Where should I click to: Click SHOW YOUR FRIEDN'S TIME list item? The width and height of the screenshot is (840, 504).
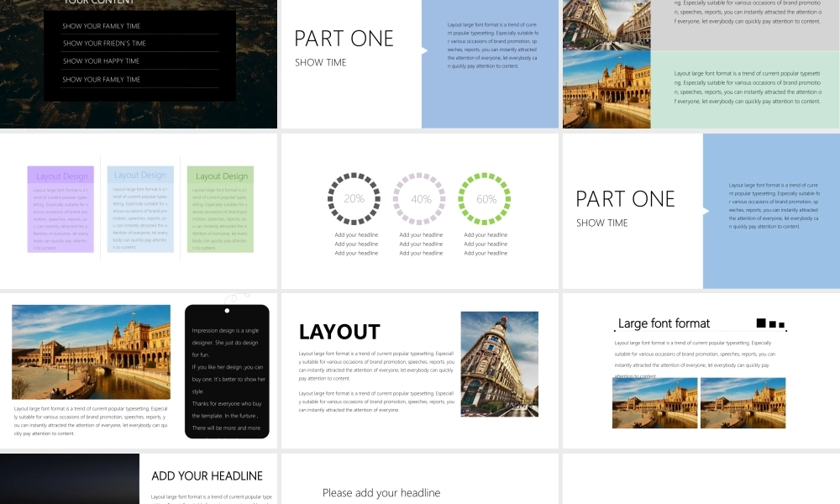pyautogui.click(x=104, y=44)
